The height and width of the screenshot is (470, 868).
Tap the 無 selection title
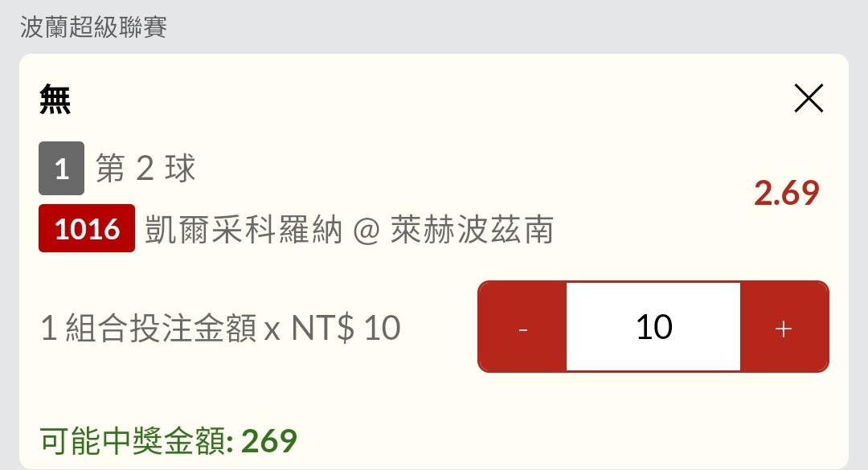pos(55,100)
